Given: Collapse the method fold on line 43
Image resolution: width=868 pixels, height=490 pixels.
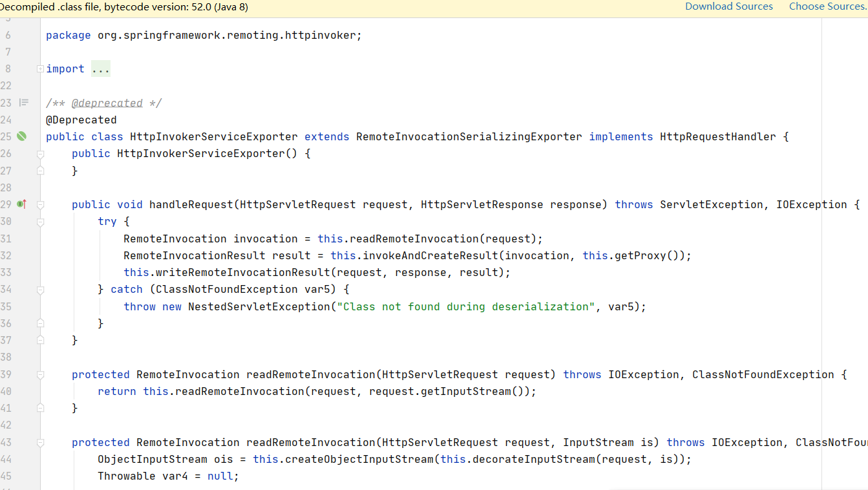Looking at the screenshot, I should pos(40,442).
